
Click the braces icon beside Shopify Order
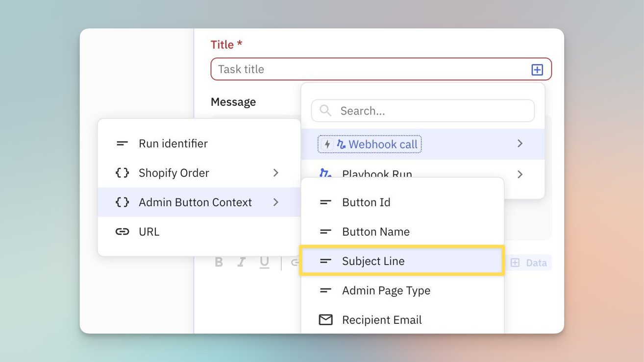pyautogui.click(x=122, y=173)
